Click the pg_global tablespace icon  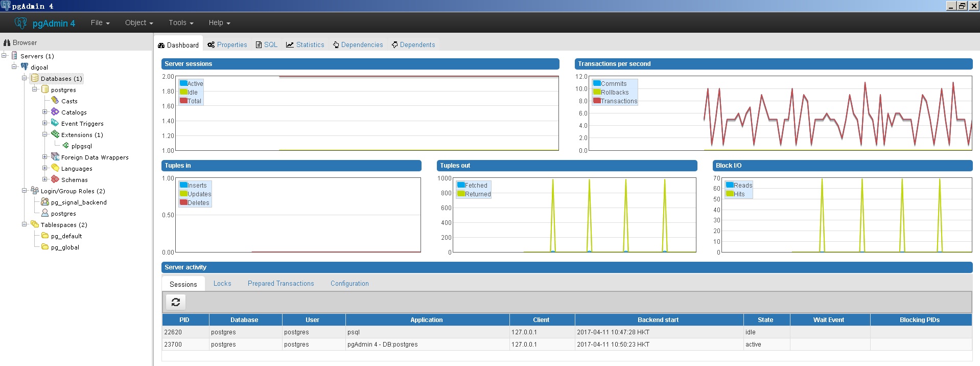[45, 247]
